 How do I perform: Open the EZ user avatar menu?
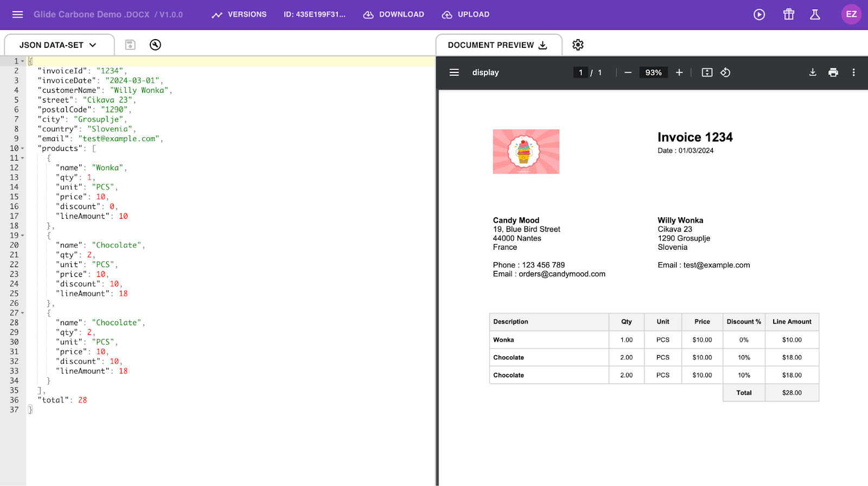click(851, 15)
